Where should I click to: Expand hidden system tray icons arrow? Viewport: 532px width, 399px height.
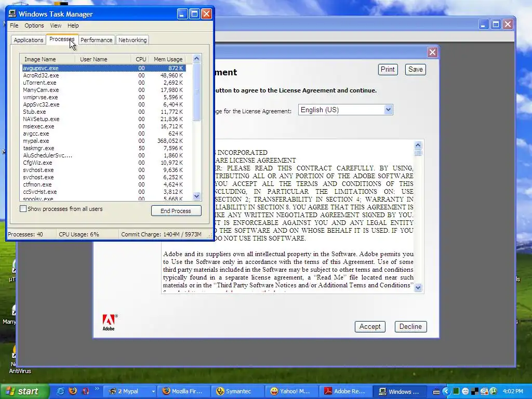point(446,391)
